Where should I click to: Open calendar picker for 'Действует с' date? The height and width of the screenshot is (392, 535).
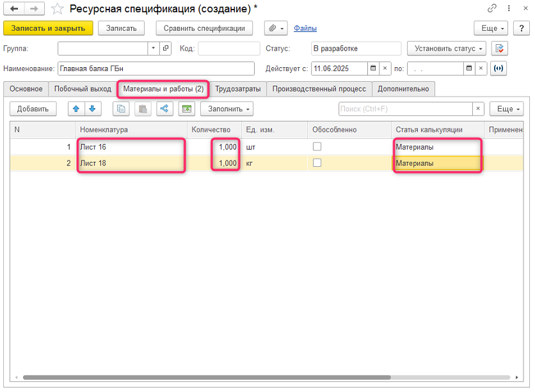coord(372,68)
